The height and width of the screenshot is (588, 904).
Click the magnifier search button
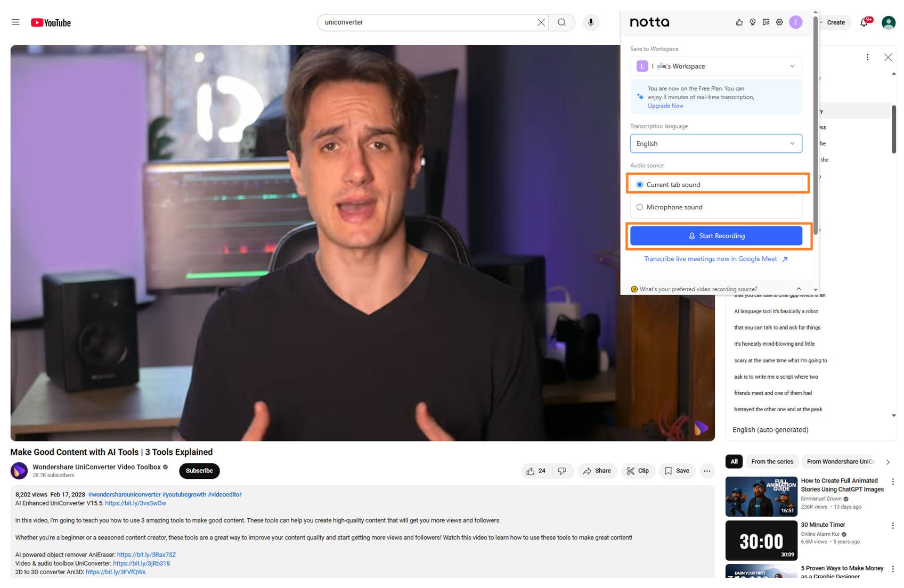click(561, 22)
